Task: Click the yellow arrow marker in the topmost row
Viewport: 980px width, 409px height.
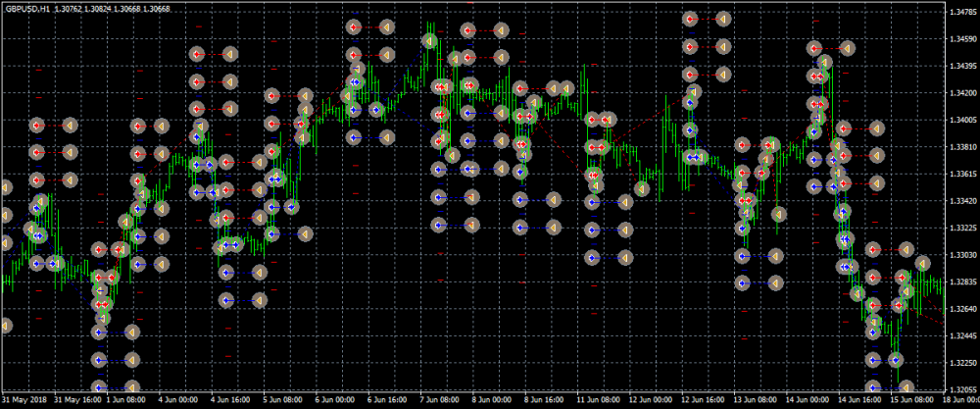Action: pyautogui.click(x=723, y=19)
